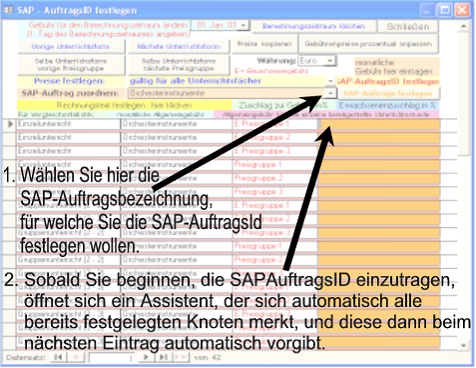Click the vertical scrollbar up arrow
Viewport: 476px width, 368px height.
point(464,26)
